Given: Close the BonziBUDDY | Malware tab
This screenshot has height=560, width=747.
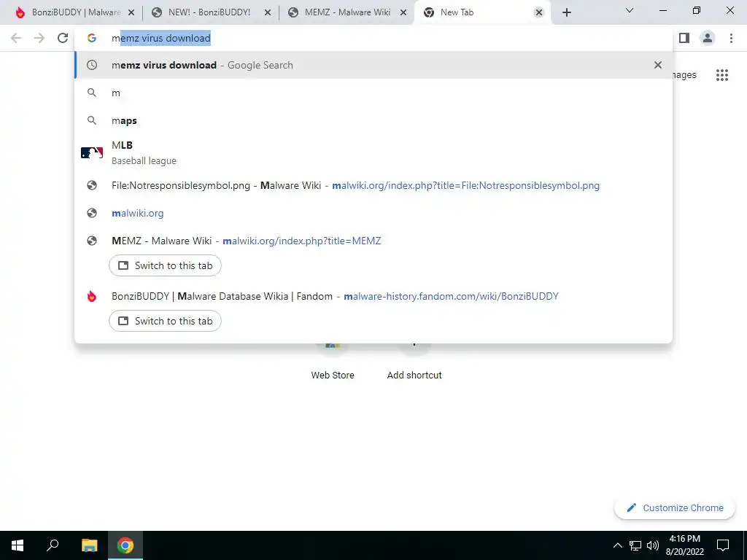Looking at the screenshot, I should click(131, 12).
